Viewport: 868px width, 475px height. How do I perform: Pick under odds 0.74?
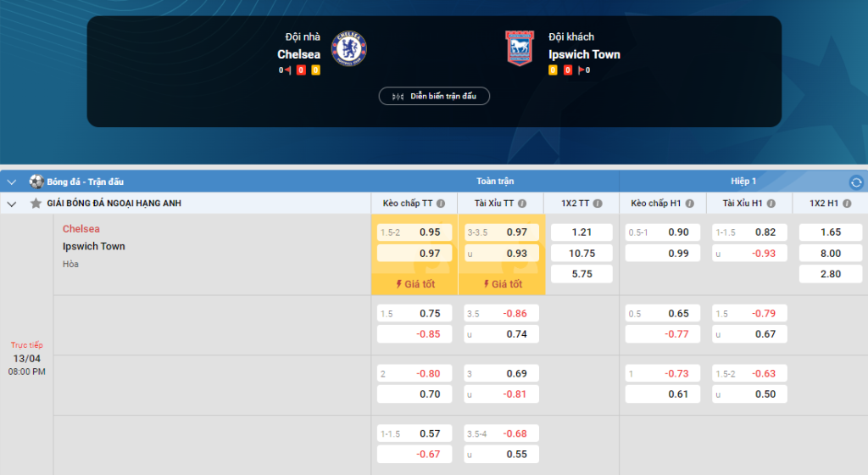(x=502, y=334)
